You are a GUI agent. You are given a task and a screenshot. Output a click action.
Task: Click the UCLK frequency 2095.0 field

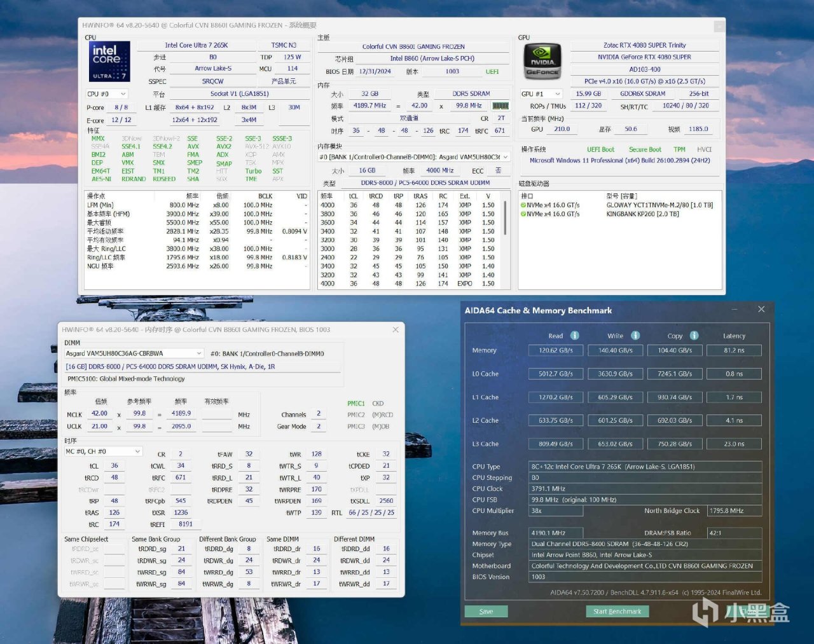pyautogui.click(x=181, y=427)
